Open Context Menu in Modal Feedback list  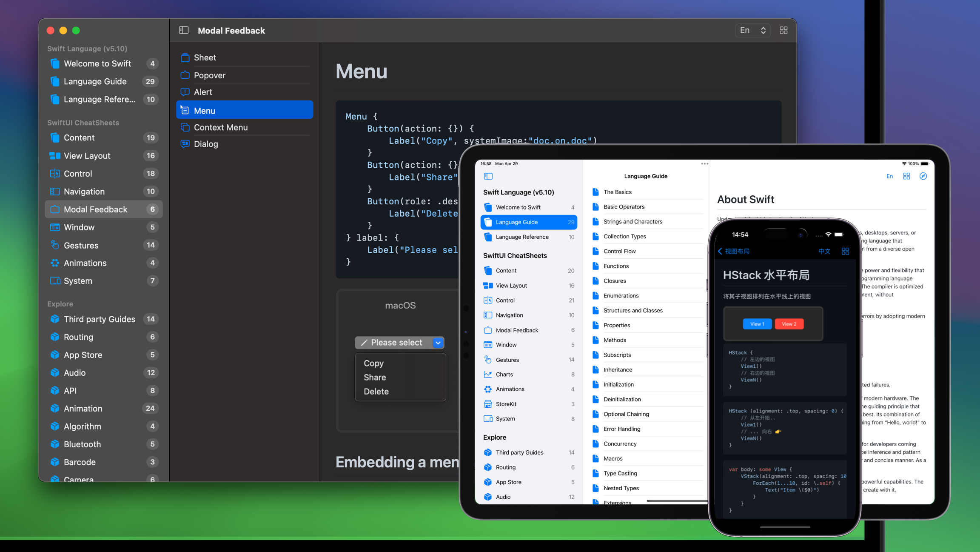pos(245,127)
